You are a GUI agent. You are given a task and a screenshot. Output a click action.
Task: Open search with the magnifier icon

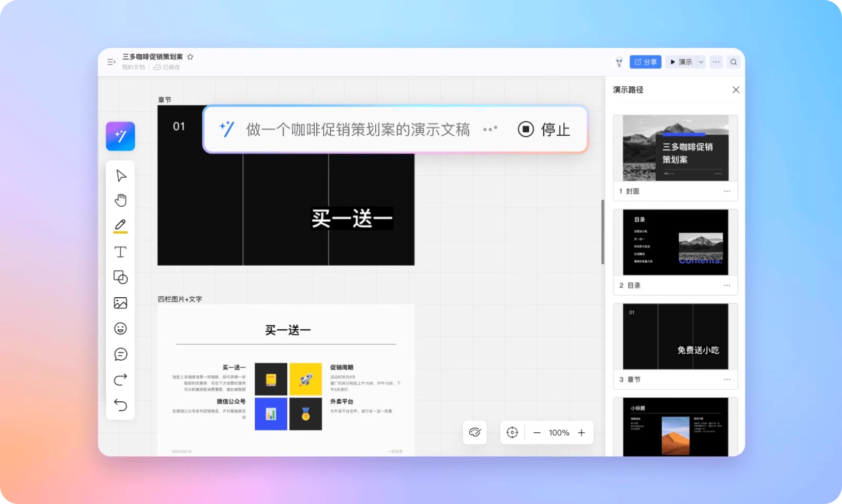click(x=733, y=62)
